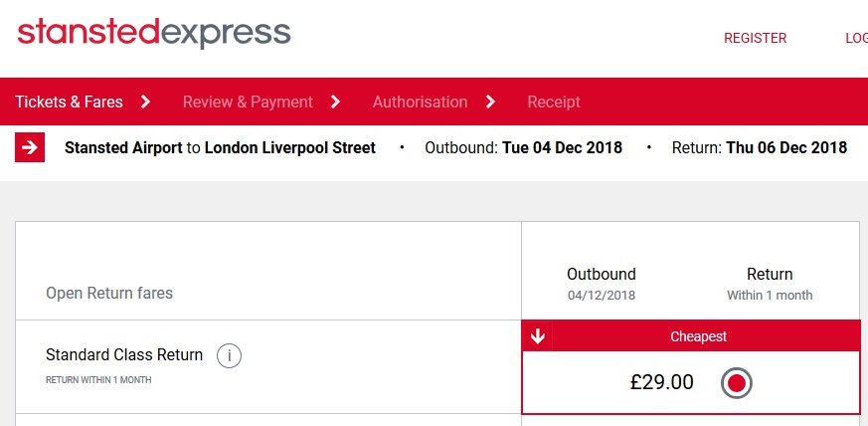Screen dimensions: 868x426
Task: Click chevron after Review & Payment
Action: click(335, 102)
